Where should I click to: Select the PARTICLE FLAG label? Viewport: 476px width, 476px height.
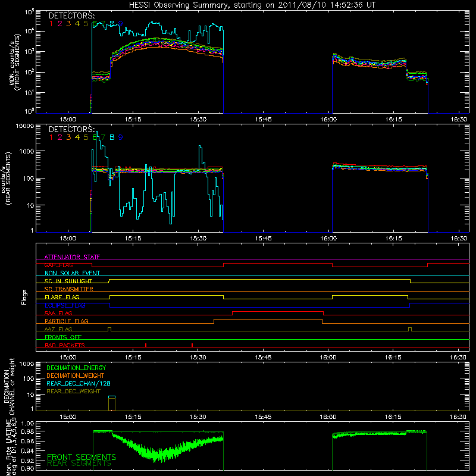67,321
